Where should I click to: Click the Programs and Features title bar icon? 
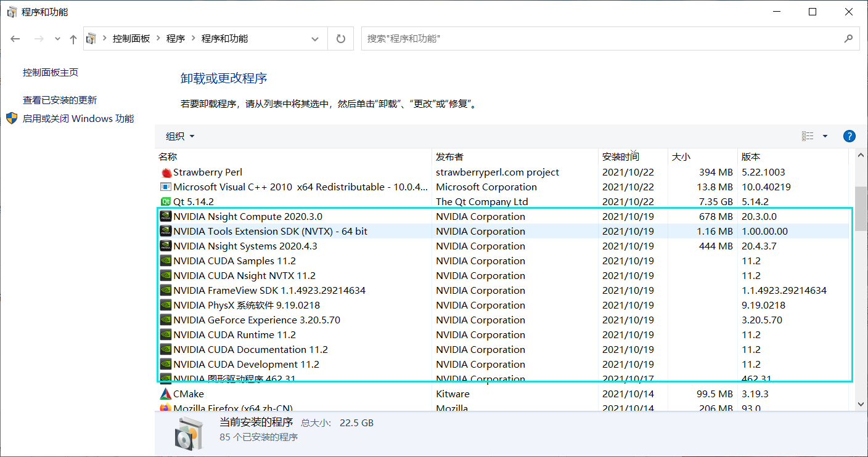tap(12, 12)
